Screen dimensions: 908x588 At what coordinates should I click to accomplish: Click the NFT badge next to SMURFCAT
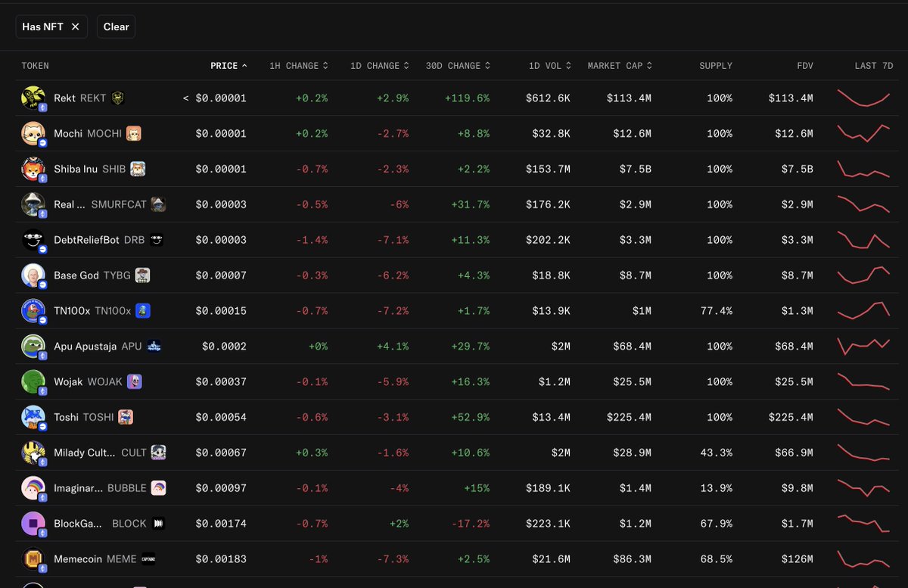click(158, 204)
